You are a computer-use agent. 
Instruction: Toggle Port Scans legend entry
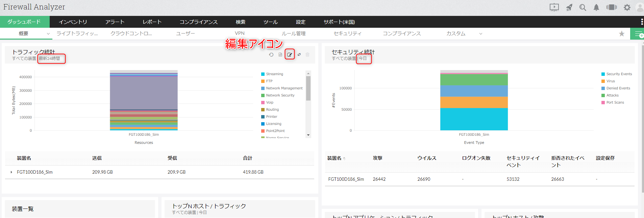click(613, 103)
